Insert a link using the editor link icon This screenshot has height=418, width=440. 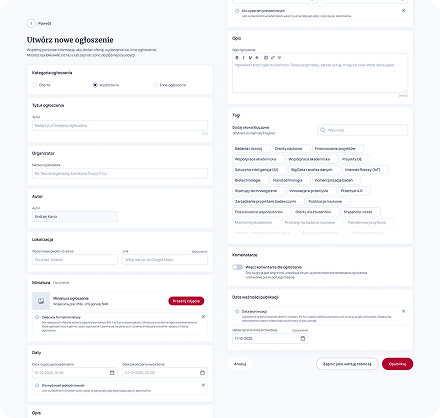click(273, 58)
